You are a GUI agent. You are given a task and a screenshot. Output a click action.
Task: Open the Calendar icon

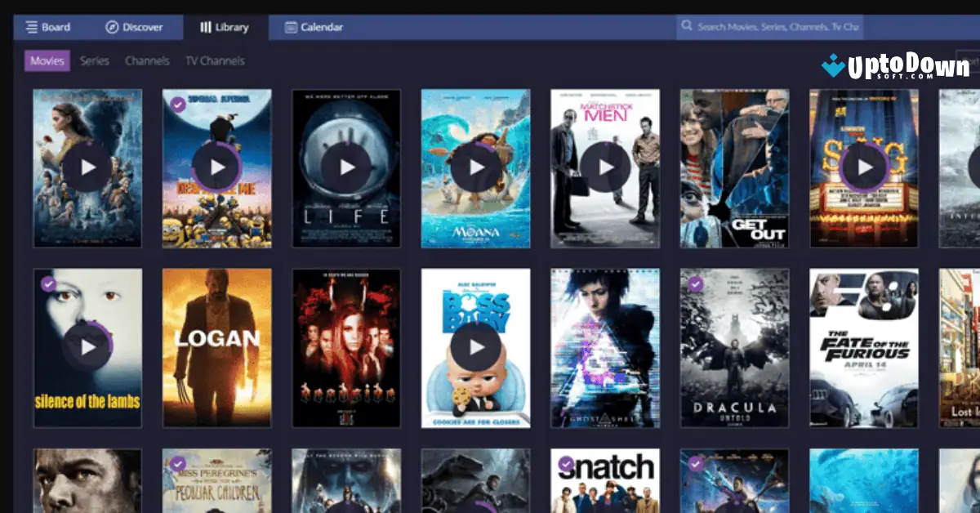pyautogui.click(x=291, y=27)
